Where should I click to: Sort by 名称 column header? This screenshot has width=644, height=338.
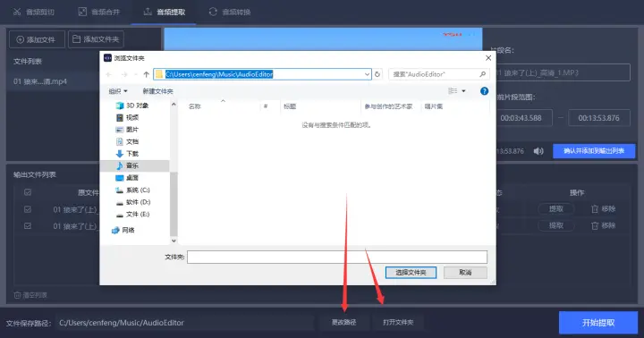(x=195, y=106)
